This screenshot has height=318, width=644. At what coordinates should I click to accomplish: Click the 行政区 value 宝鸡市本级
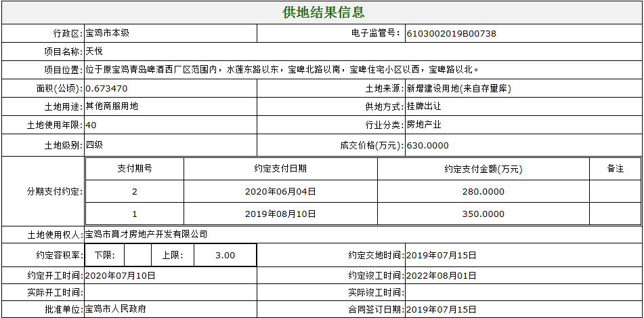107,33
